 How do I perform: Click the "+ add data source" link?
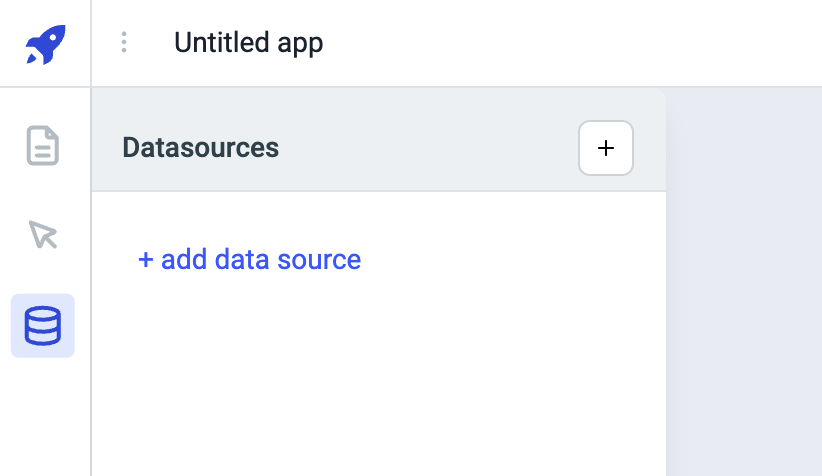click(x=249, y=260)
